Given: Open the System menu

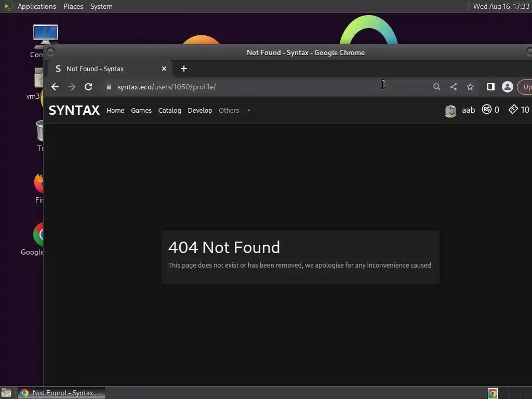Looking at the screenshot, I should click(101, 6).
